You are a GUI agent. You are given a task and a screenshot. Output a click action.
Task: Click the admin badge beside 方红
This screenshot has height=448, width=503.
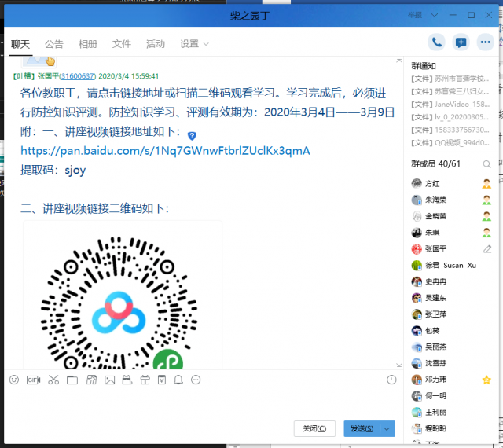click(486, 184)
